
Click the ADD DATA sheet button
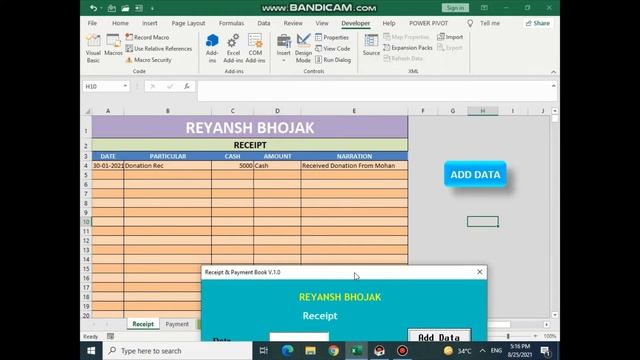pos(476,174)
